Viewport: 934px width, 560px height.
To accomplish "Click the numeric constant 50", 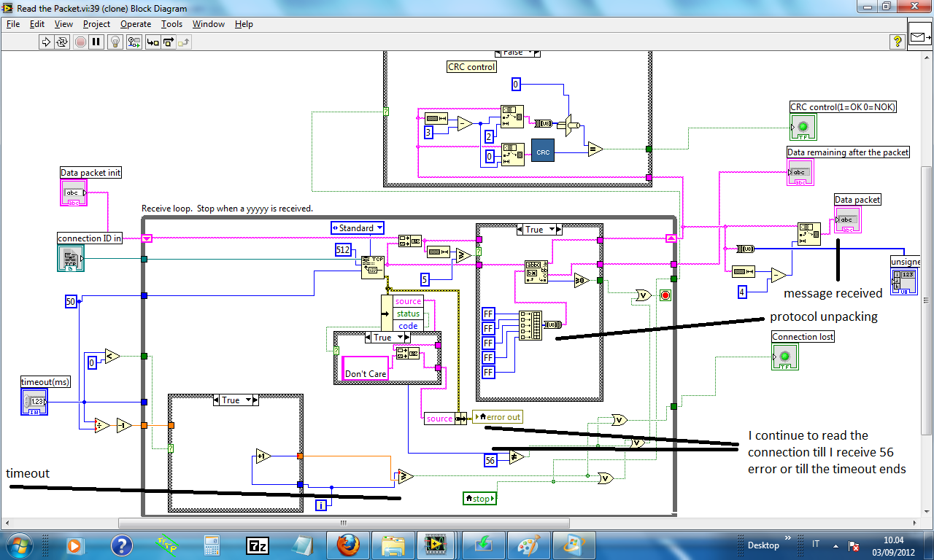I will 71,301.
